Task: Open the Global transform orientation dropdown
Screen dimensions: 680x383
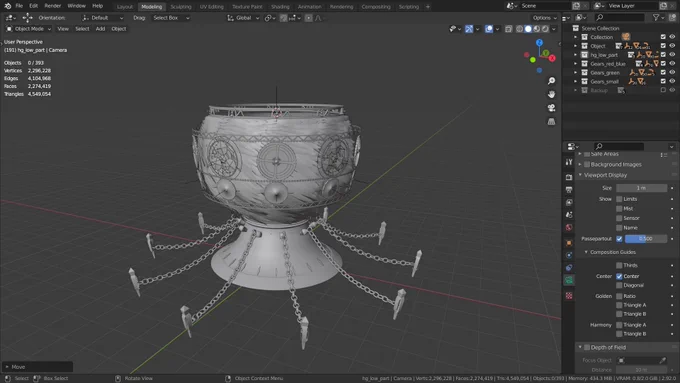Action: coord(243,18)
